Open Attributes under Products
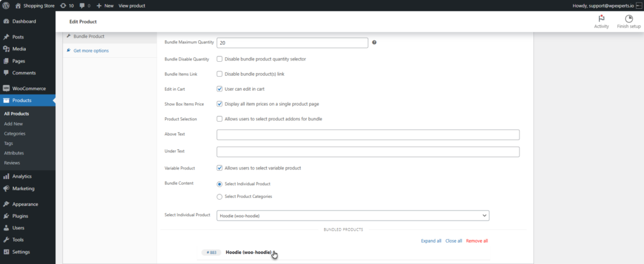This screenshot has height=264, width=644. 14,153
